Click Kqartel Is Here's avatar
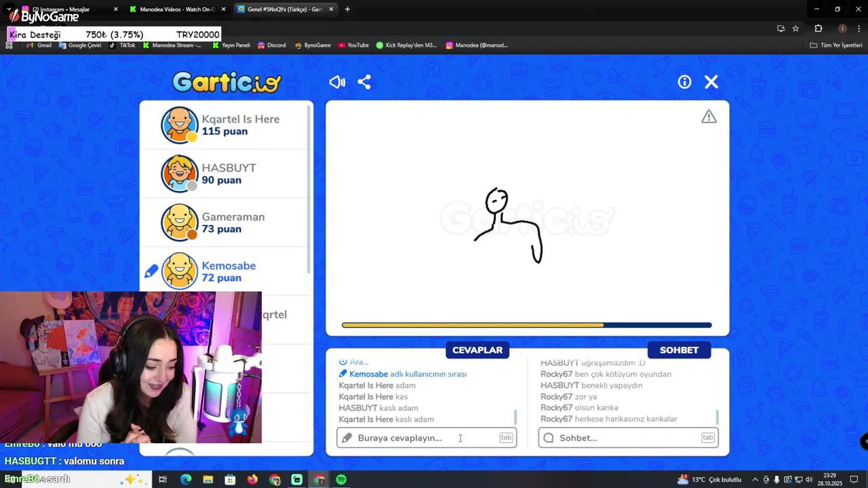This screenshot has height=488, width=868. (x=180, y=125)
